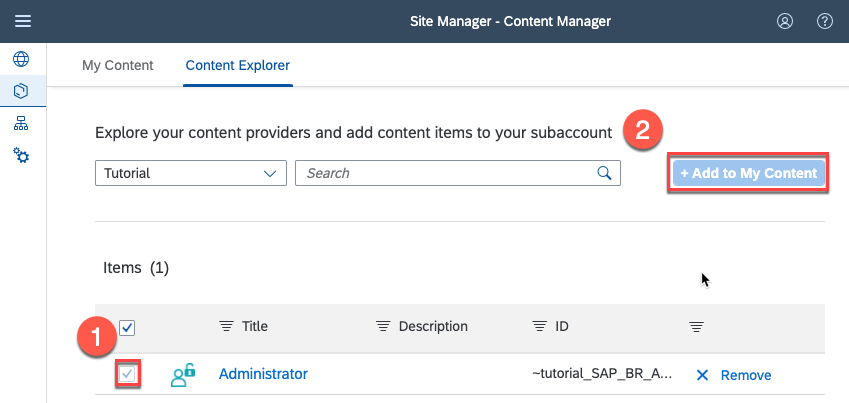Filter by the Description column icon

point(383,327)
